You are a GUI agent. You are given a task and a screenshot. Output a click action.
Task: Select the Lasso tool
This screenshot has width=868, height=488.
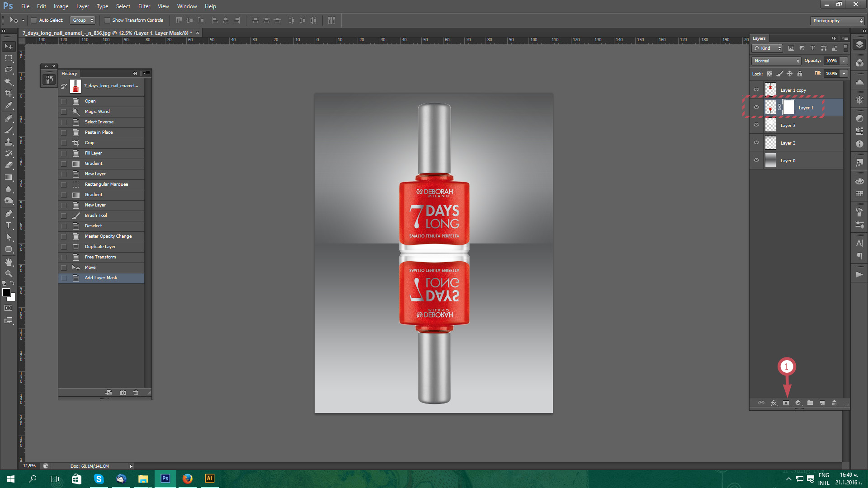[x=9, y=70]
